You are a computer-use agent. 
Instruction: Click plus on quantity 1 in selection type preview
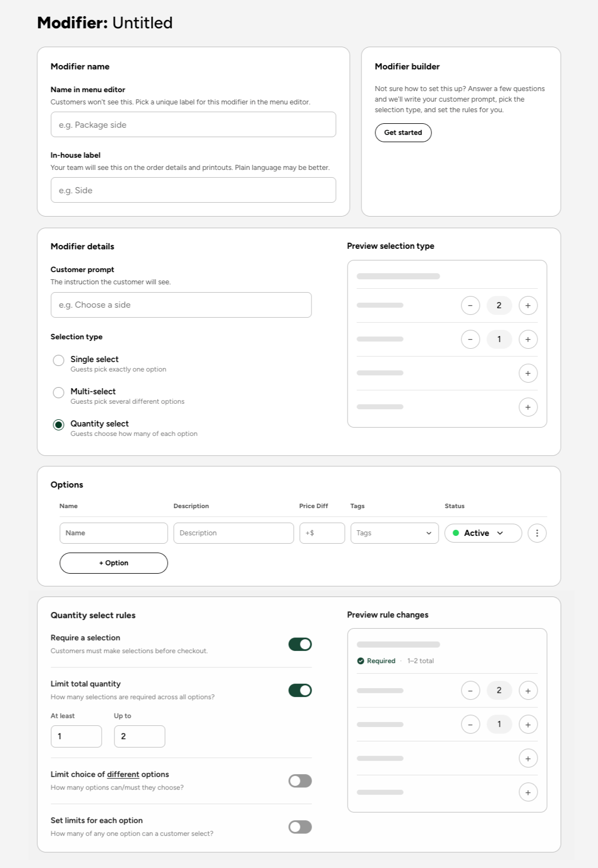pyautogui.click(x=528, y=339)
